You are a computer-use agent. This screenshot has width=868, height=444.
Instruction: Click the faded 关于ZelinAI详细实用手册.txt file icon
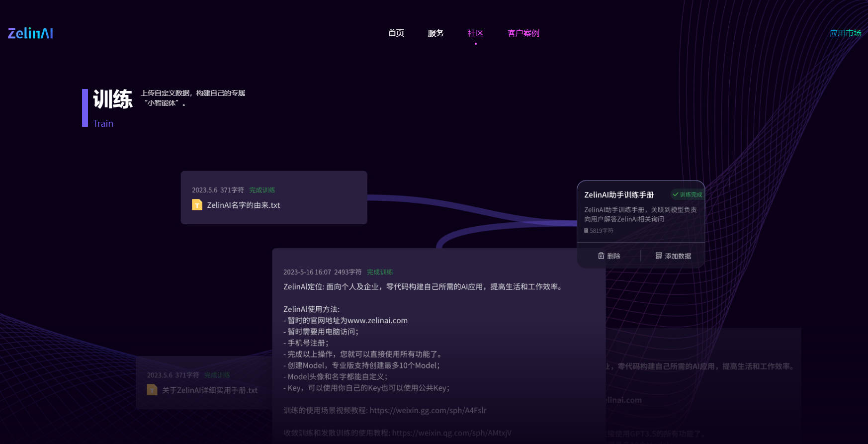152,390
